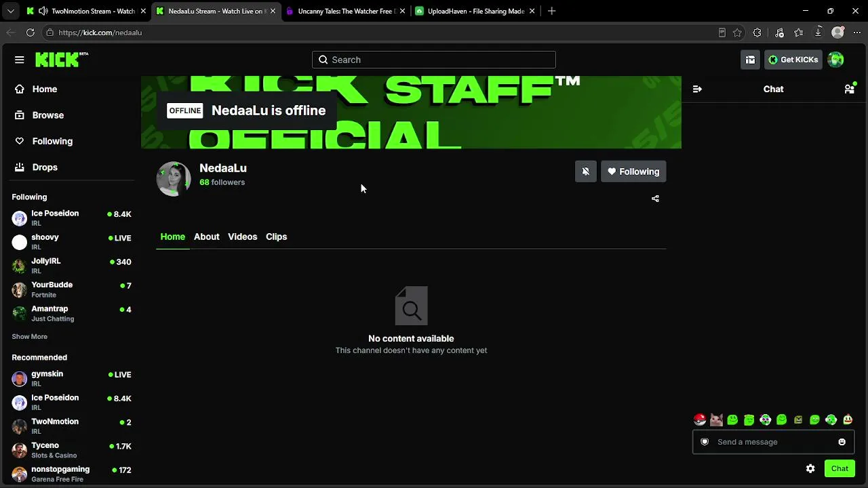868x488 pixels.
Task: Open a new browser tab
Action: (551, 11)
